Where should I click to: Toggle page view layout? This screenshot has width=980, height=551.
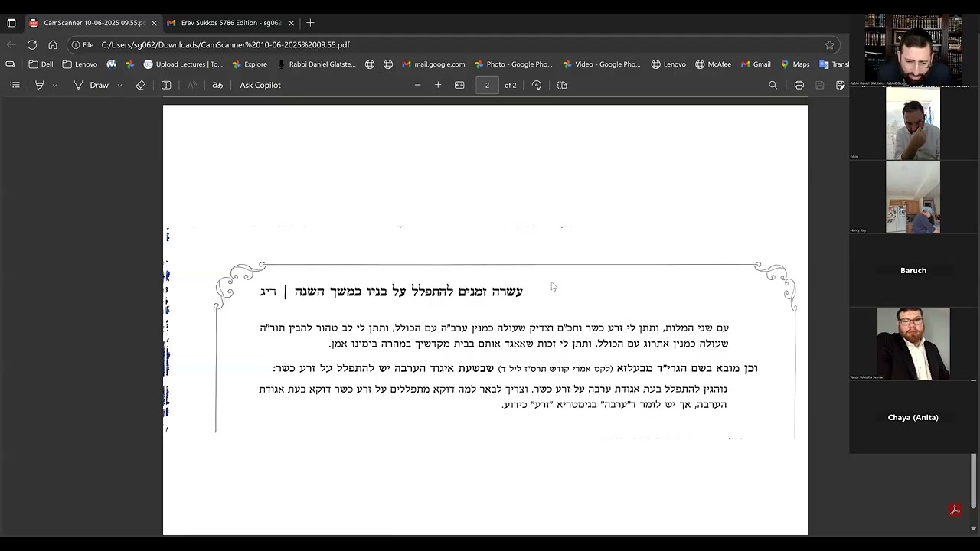click(562, 85)
